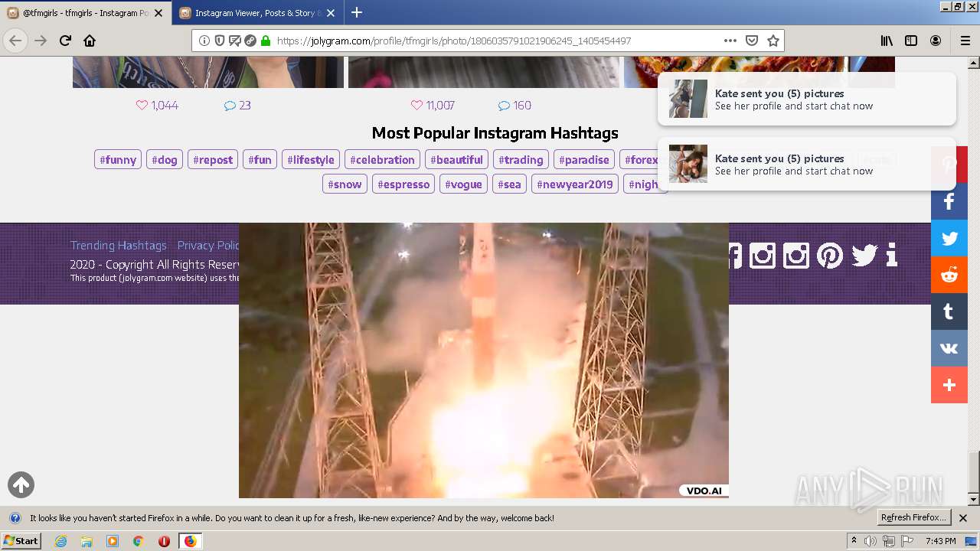The image size is (980, 551).
Task: Go back to the previous page
Action: click(15, 41)
